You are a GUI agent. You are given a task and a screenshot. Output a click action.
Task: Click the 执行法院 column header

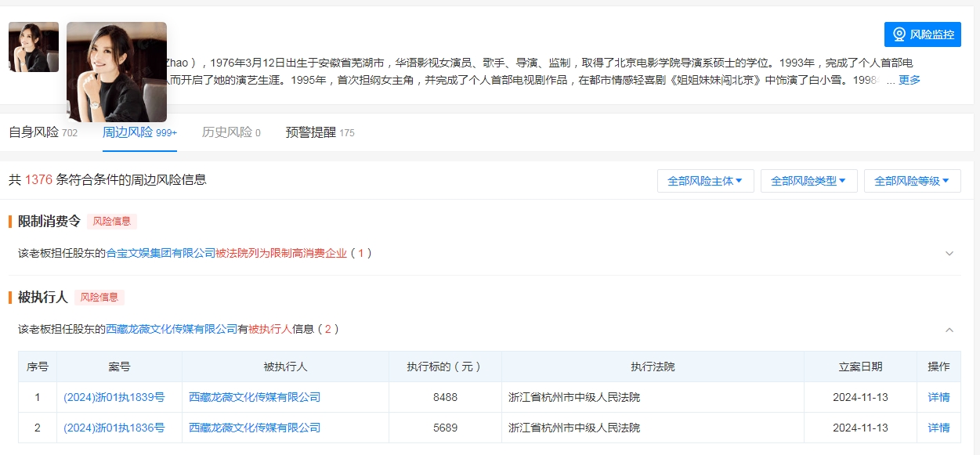[653, 367]
